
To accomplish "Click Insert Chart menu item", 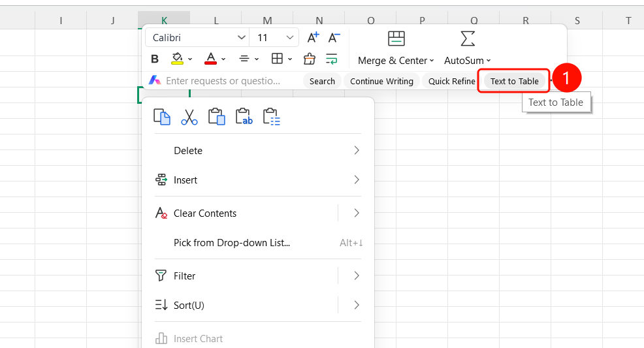I will (258, 339).
